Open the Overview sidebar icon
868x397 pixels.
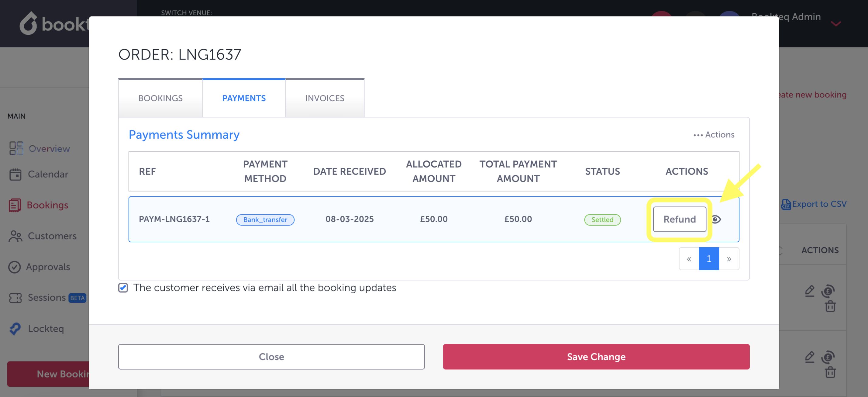pyautogui.click(x=16, y=148)
